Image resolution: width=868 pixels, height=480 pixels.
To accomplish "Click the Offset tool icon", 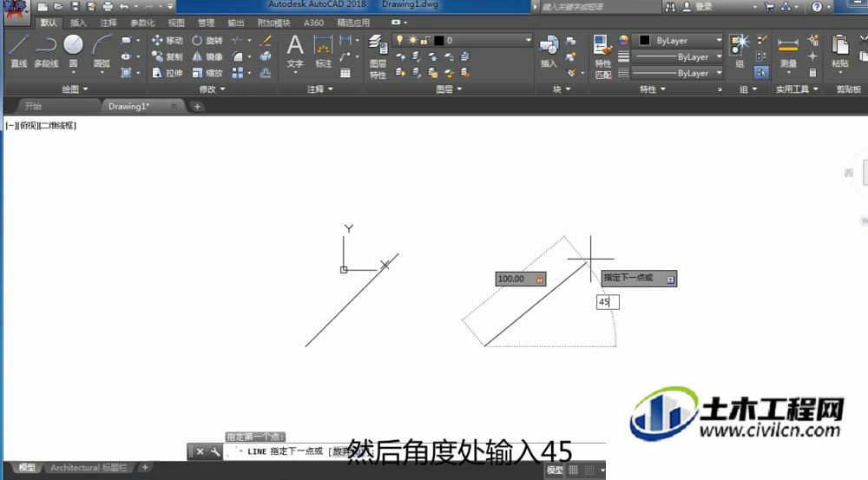I will (266, 73).
